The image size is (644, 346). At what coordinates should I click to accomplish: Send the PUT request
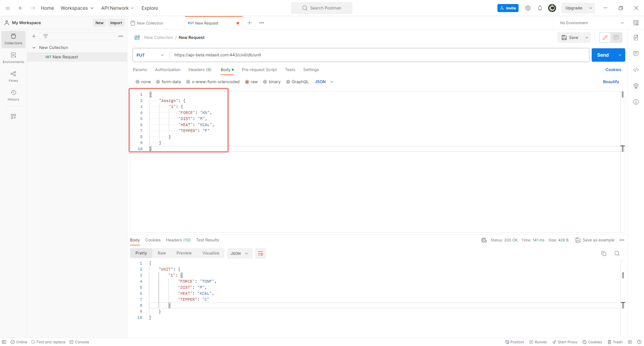(x=603, y=55)
